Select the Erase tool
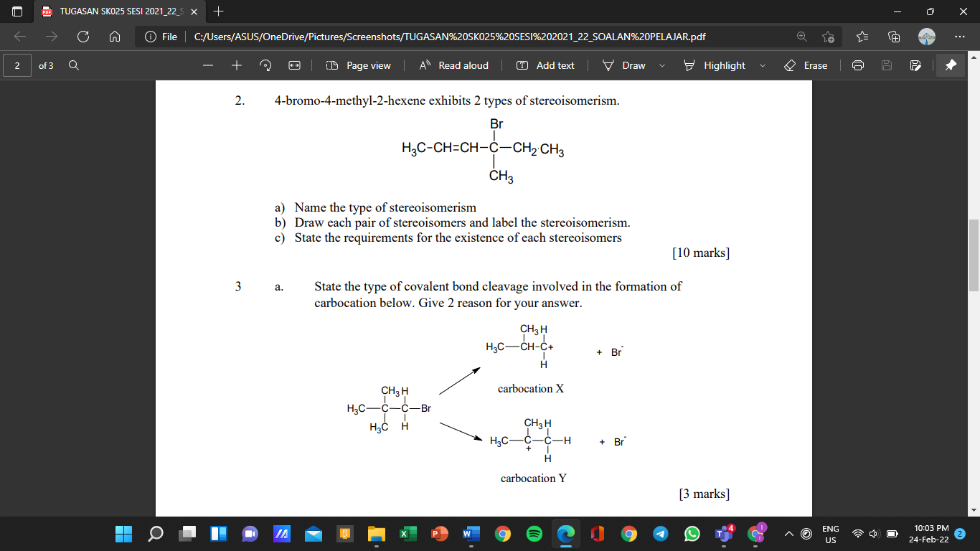The width and height of the screenshot is (980, 551). click(806, 65)
